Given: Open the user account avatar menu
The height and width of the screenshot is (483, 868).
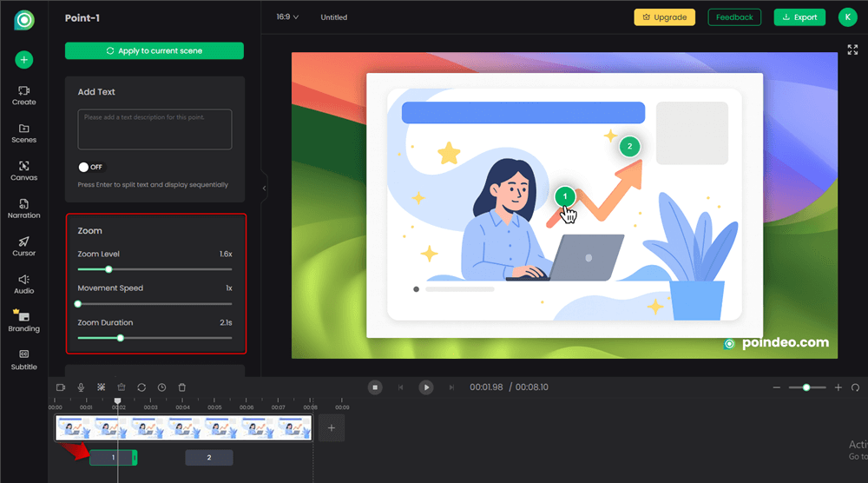Looking at the screenshot, I should coord(846,17).
